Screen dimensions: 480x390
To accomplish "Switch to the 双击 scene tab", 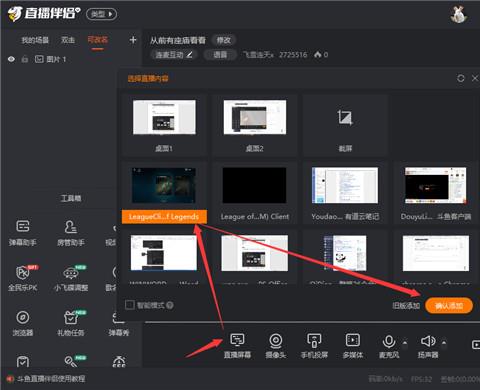I will (x=68, y=40).
